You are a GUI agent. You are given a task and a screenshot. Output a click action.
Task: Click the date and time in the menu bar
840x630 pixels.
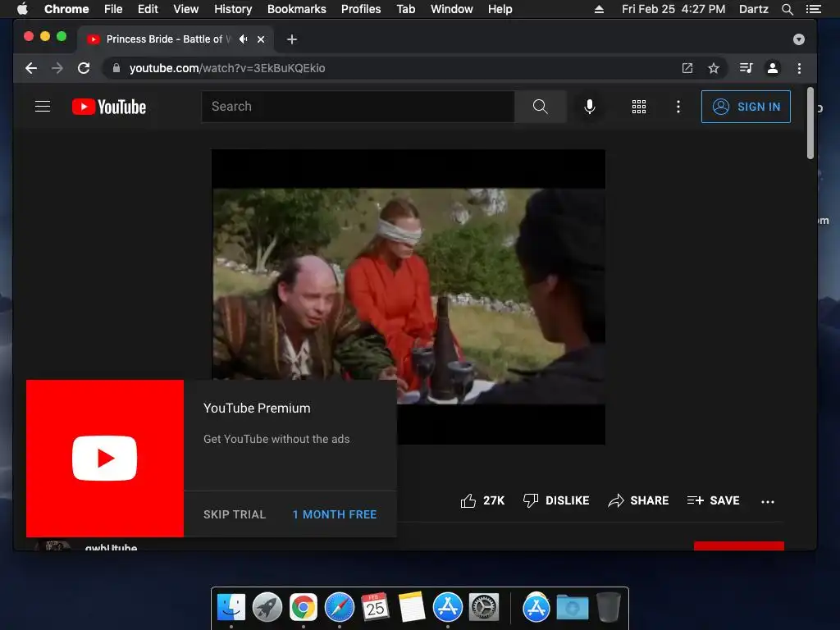click(673, 9)
